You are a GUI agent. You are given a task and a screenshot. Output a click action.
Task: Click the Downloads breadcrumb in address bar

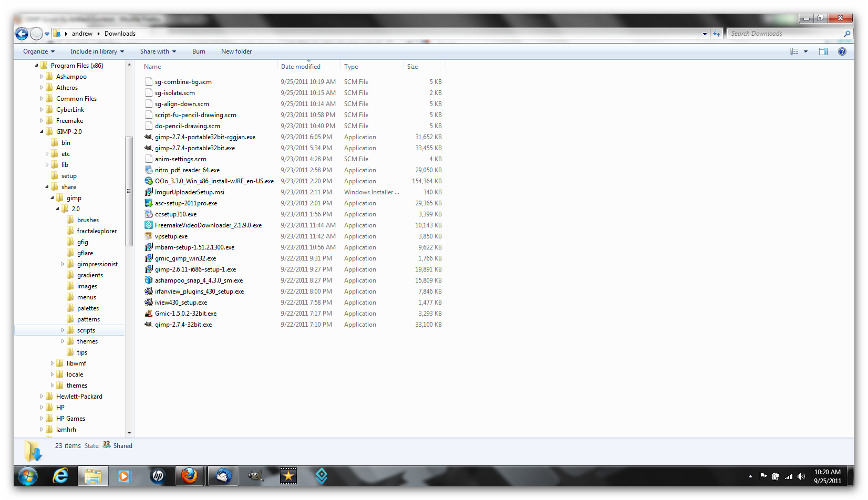click(120, 34)
